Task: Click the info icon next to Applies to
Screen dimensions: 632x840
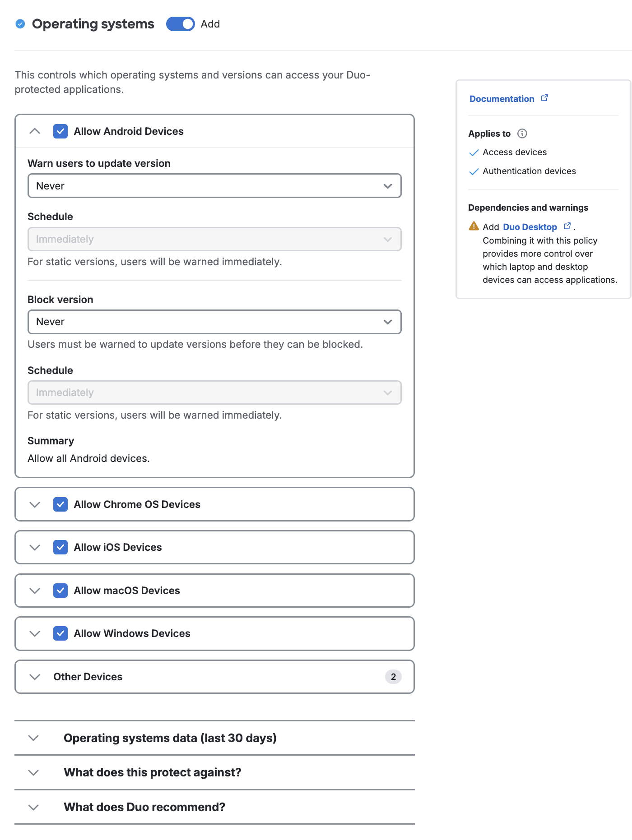Action: (x=522, y=134)
